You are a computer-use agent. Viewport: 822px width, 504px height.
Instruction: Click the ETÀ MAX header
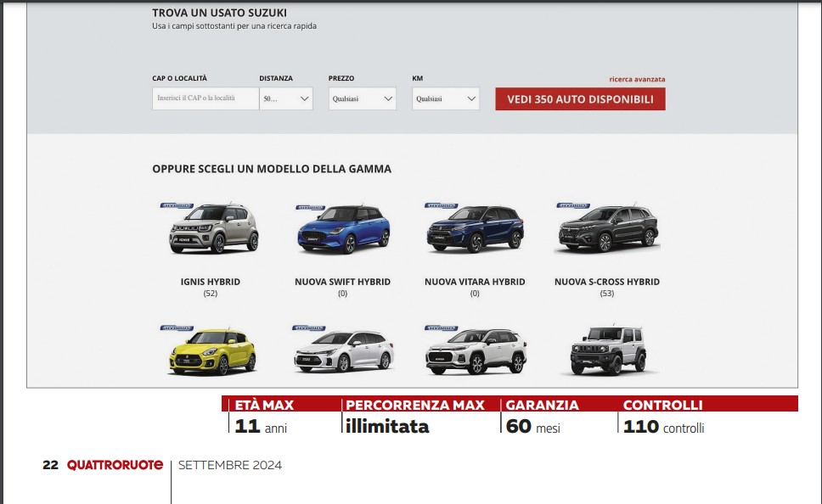point(264,405)
